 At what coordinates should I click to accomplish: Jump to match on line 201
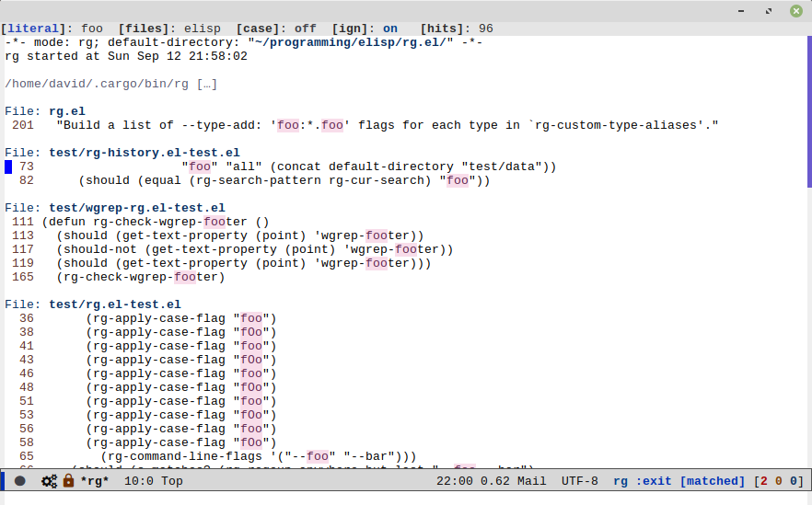(x=365, y=125)
